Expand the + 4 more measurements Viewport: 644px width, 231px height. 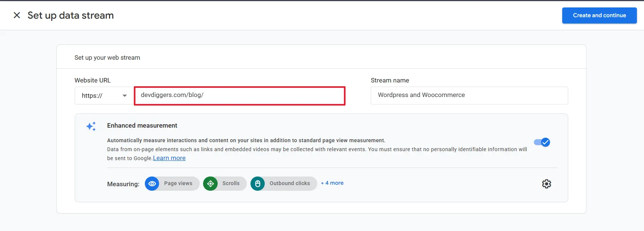click(x=332, y=183)
